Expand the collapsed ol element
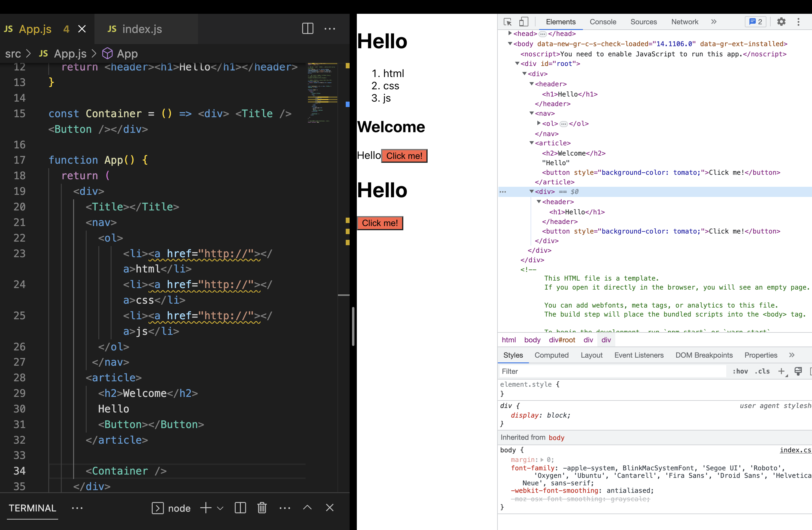The width and height of the screenshot is (812, 530). click(x=539, y=123)
